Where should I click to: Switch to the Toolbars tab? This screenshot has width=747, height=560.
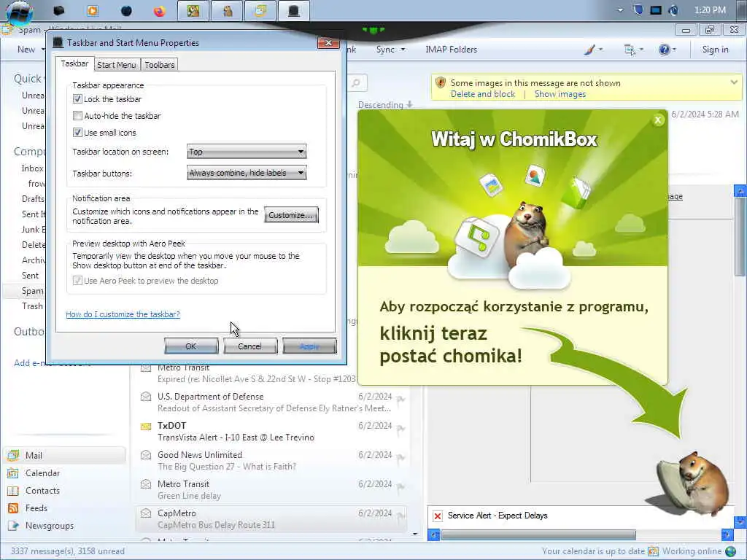(x=160, y=65)
